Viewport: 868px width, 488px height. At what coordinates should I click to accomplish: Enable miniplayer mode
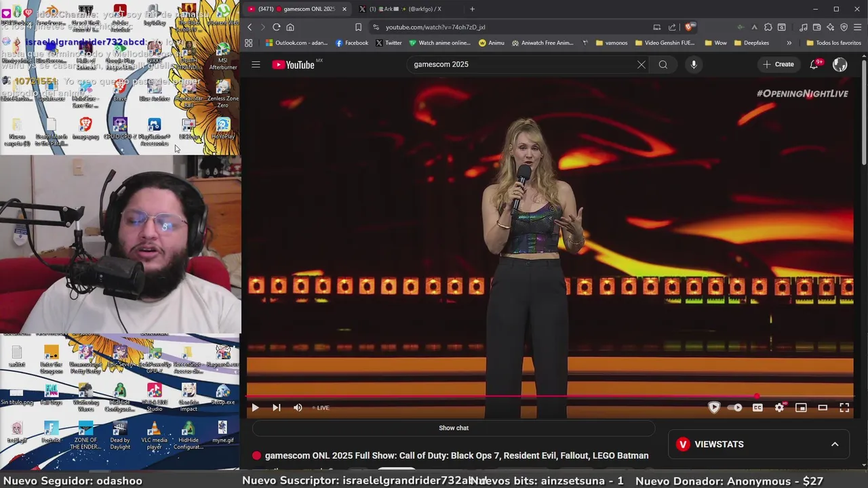(801, 407)
